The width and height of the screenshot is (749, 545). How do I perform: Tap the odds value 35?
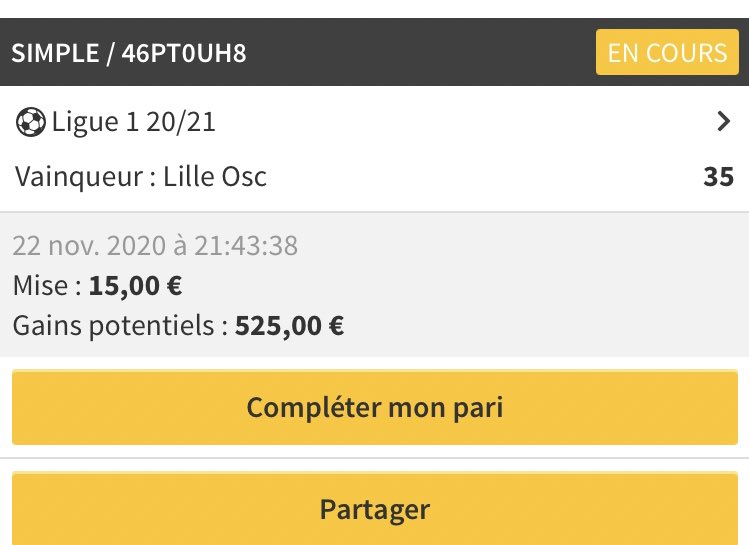718,177
